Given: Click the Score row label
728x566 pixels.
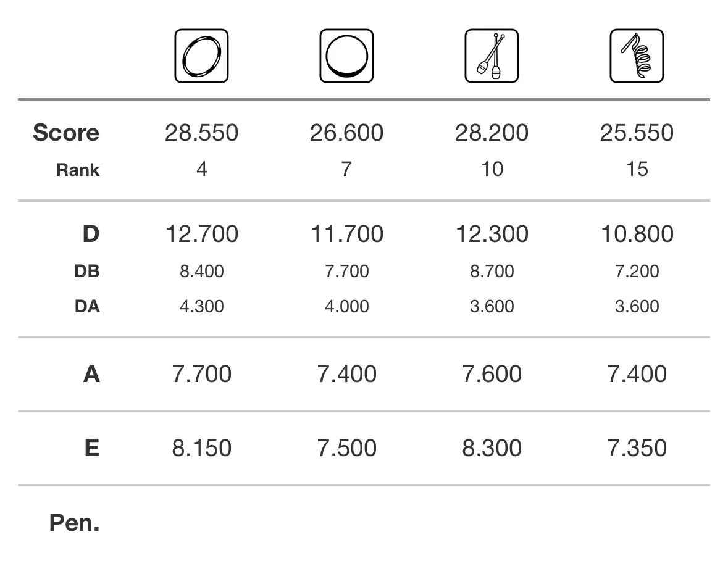Looking at the screenshot, I should (x=66, y=133).
